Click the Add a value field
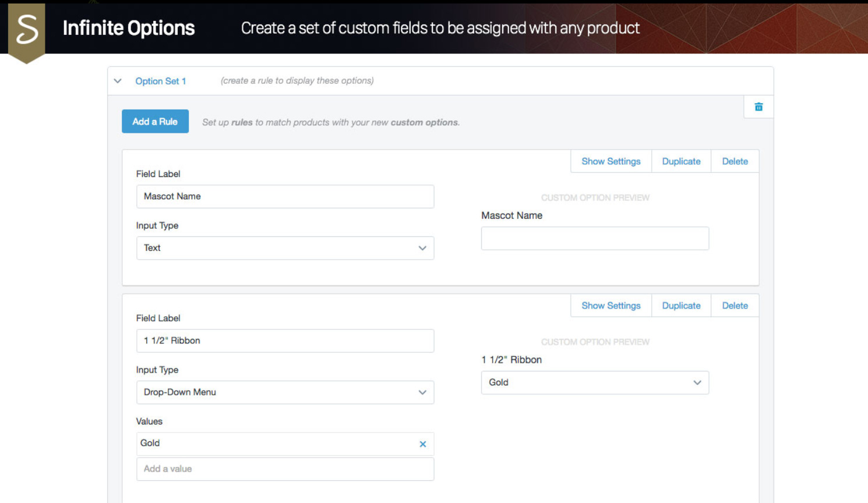The width and height of the screenshot is (868, 503). tap(285, 469)
